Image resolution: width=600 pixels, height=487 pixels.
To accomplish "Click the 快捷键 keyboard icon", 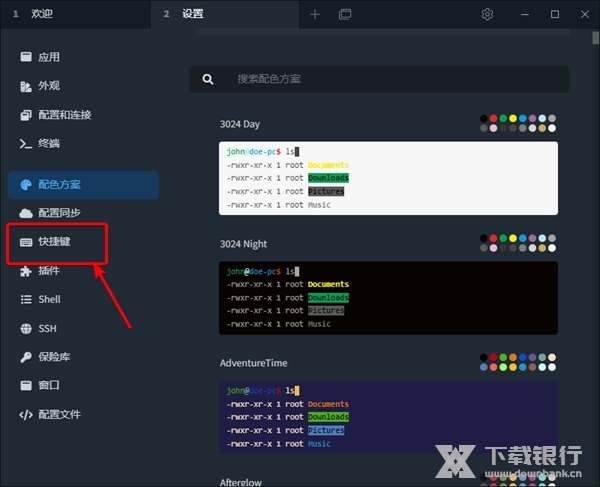I will 26,242.
